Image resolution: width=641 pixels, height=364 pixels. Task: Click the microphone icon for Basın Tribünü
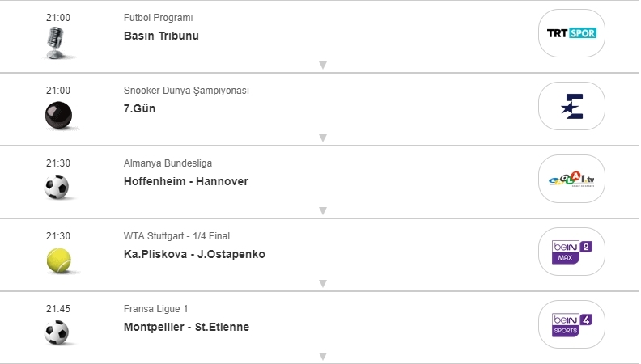[x=57, y=41]
